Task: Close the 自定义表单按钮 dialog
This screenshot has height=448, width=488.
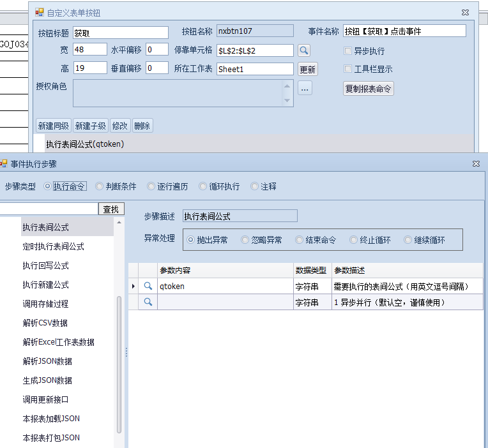Action: tap(465, 12)
